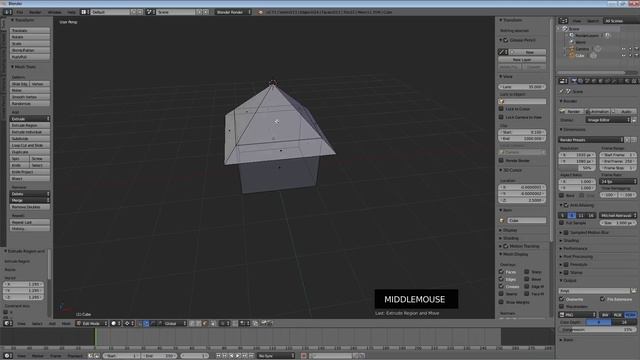Open the Render Presets dropdown
The height and width of the screenshot is (360, 640).
click(x=591, y=140)
